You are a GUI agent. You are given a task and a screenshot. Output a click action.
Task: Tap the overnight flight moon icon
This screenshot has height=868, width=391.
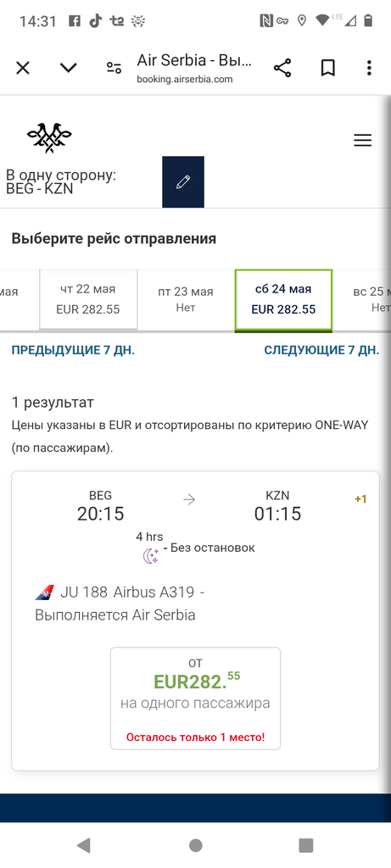click(151, 556)
